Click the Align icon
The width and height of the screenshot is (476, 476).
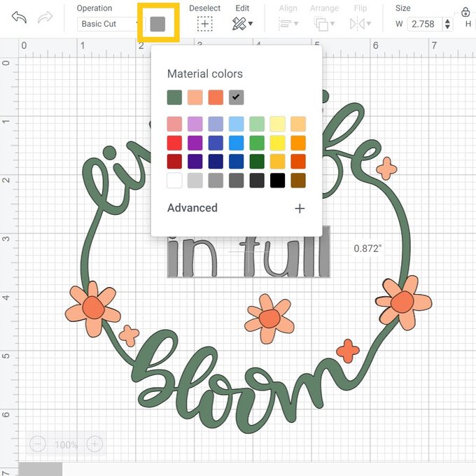[x=288, y=24]
